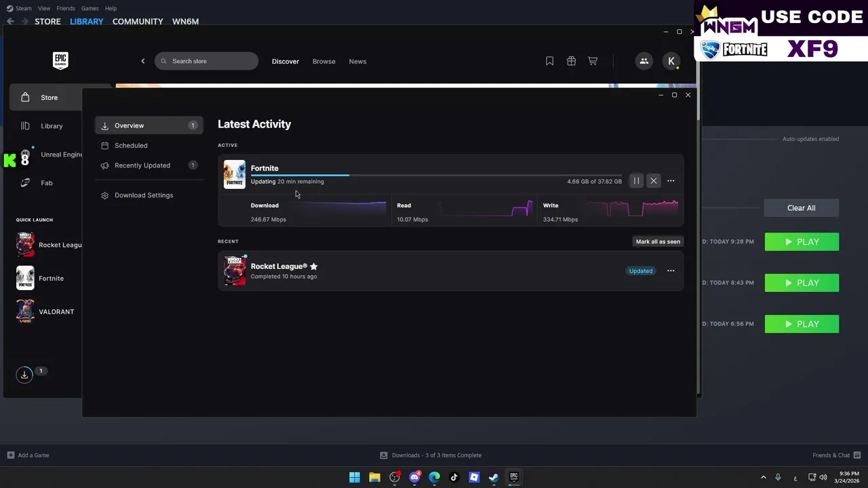868x488 pixels.
Task: Open Discord from the taskbar
Action: click(414, 477)
